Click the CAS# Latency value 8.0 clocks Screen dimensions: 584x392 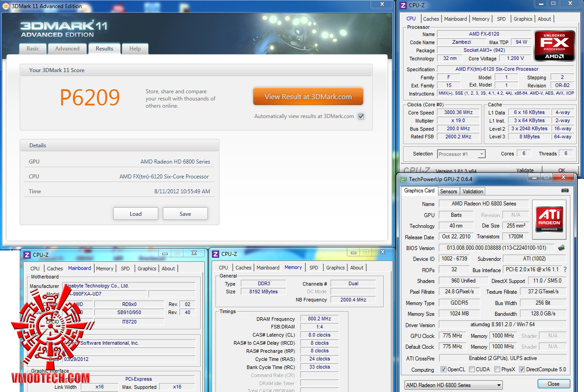point(320,335)
